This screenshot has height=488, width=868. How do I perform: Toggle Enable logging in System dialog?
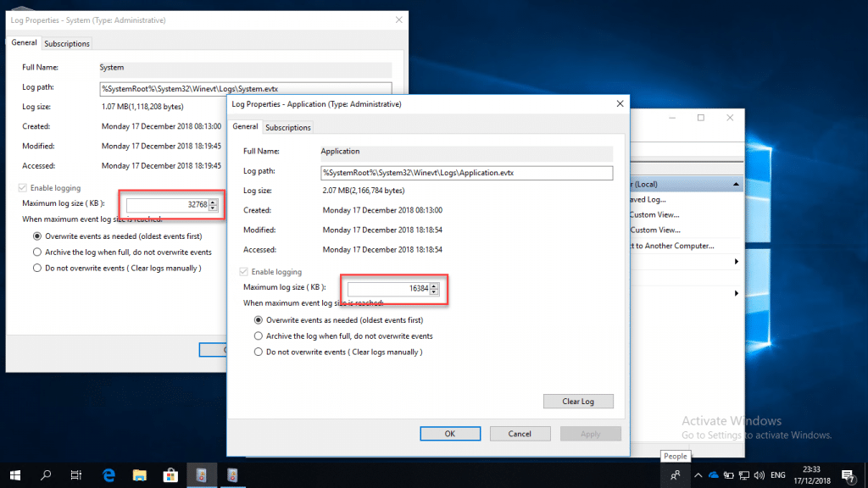[x=23, y=188]
